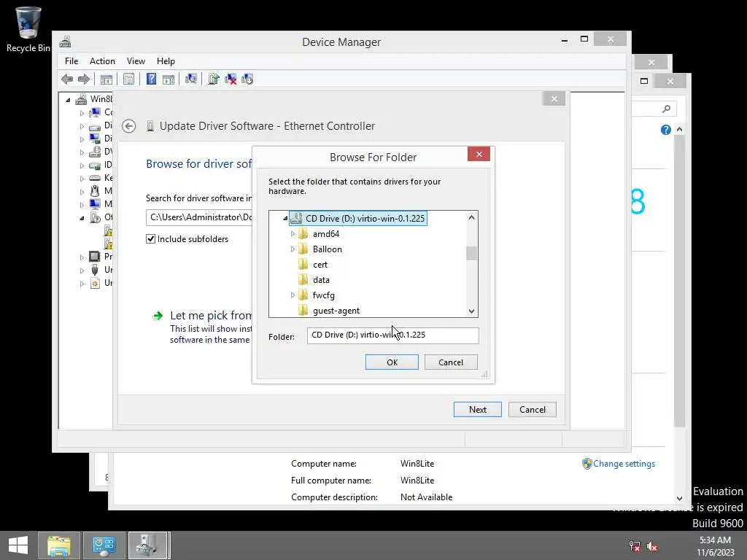Select the Processors category icon in device tree
747x560 pixels.
pos(95,257)
